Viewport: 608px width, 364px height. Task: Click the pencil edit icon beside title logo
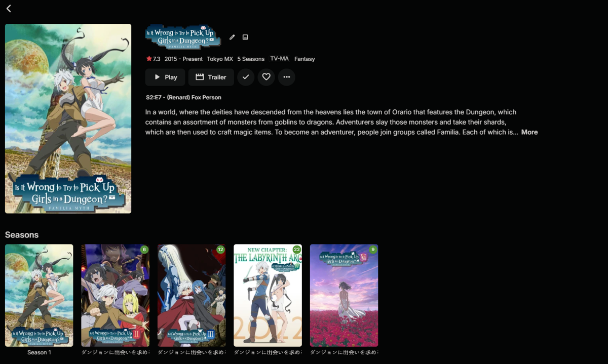coord(232,37)
